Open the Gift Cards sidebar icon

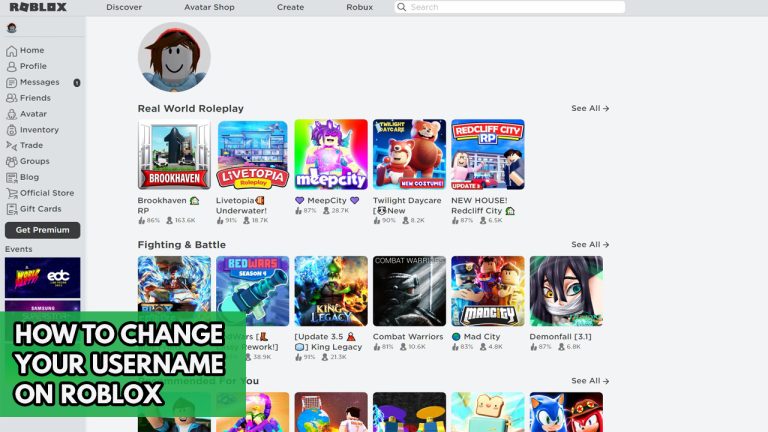tap(11, 209)
